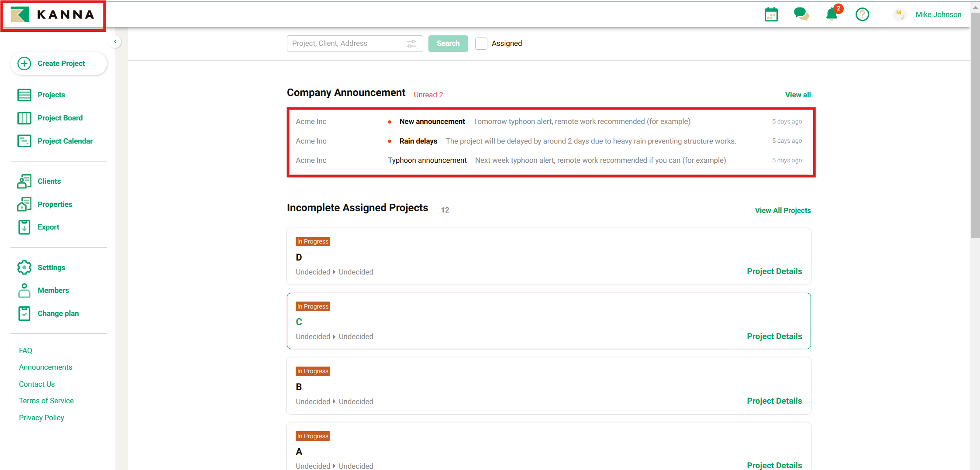
Task: Open Project Details for project C
Action: [774, 336]
